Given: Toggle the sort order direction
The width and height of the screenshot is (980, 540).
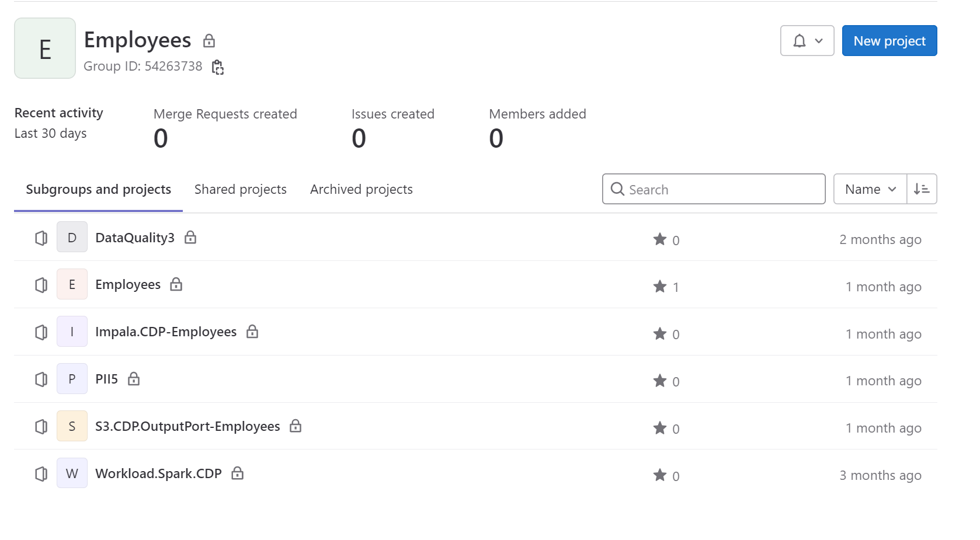Looking at the screenshot, I should [x=922, y=189].
